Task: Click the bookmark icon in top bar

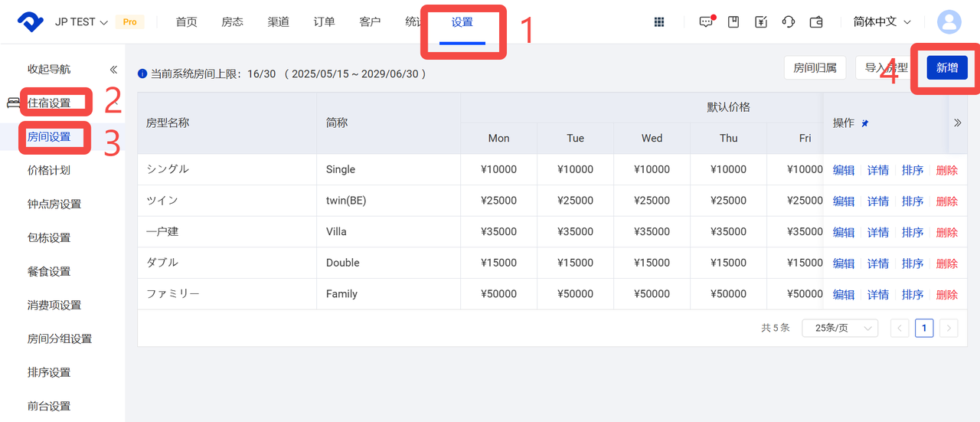Action: 733,22
